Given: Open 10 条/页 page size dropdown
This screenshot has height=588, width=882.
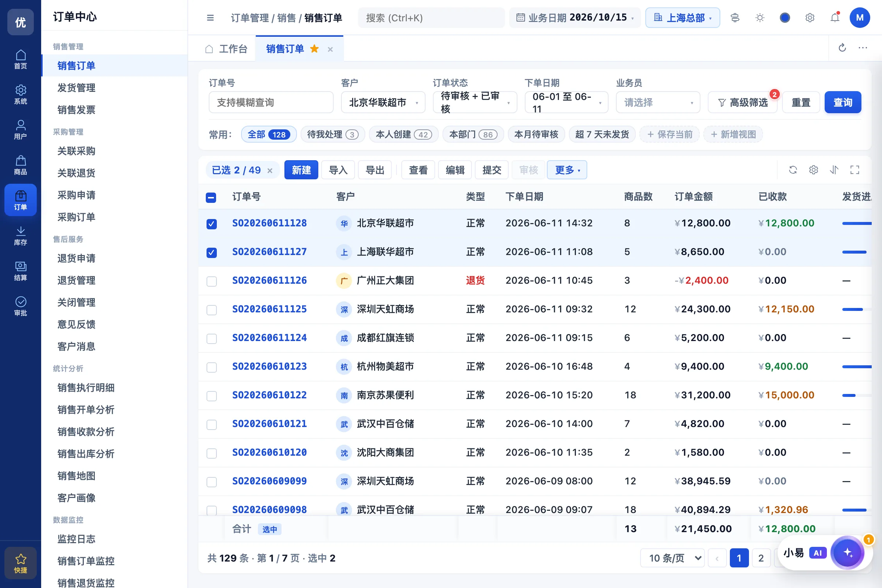Looking at the screenshot, I should click(x=673, y=558).
